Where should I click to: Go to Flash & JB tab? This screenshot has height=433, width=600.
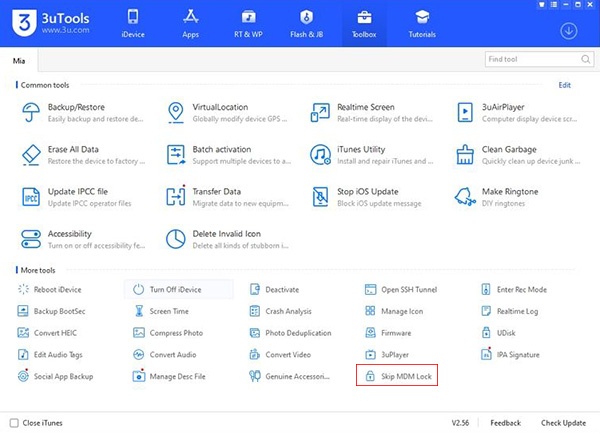click(307, 24)
